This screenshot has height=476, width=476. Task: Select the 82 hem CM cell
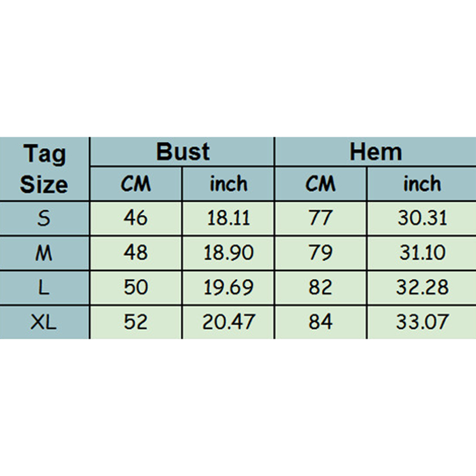pos(321,288)
